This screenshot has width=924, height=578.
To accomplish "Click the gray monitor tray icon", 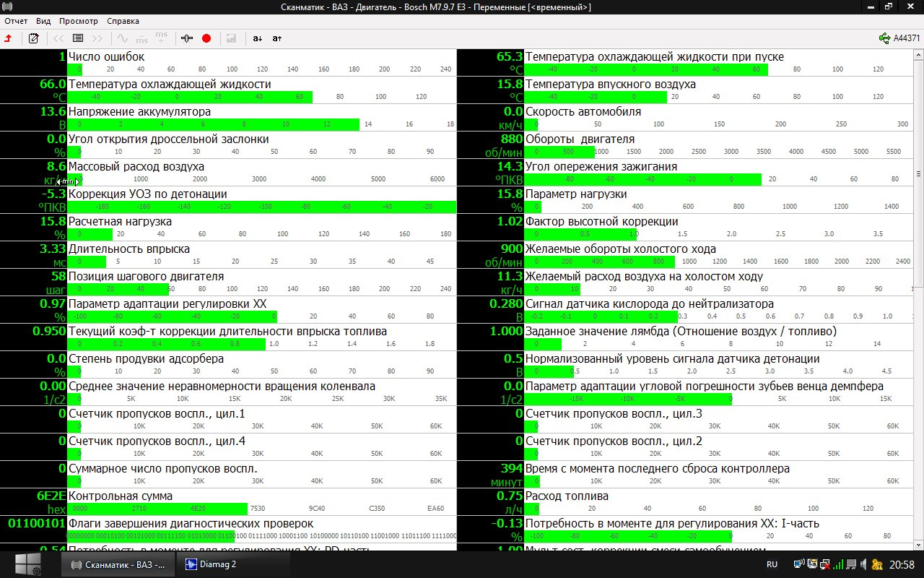I will [x=851, y=564].
